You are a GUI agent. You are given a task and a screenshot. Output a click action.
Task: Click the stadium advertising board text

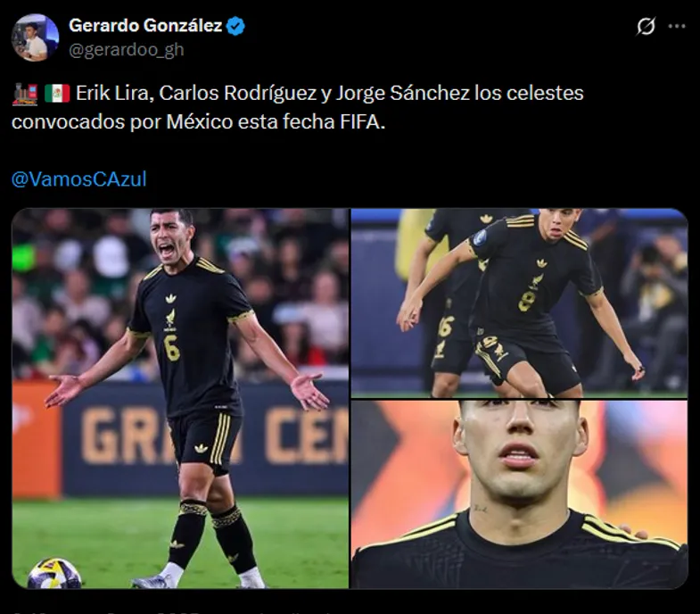(x=214, y=436)
